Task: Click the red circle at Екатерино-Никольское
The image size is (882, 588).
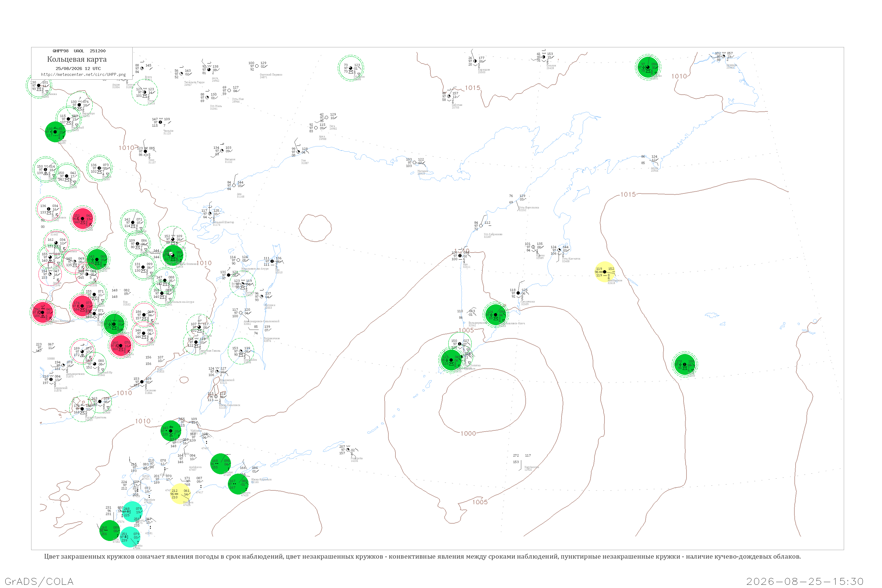Action: 42,312
